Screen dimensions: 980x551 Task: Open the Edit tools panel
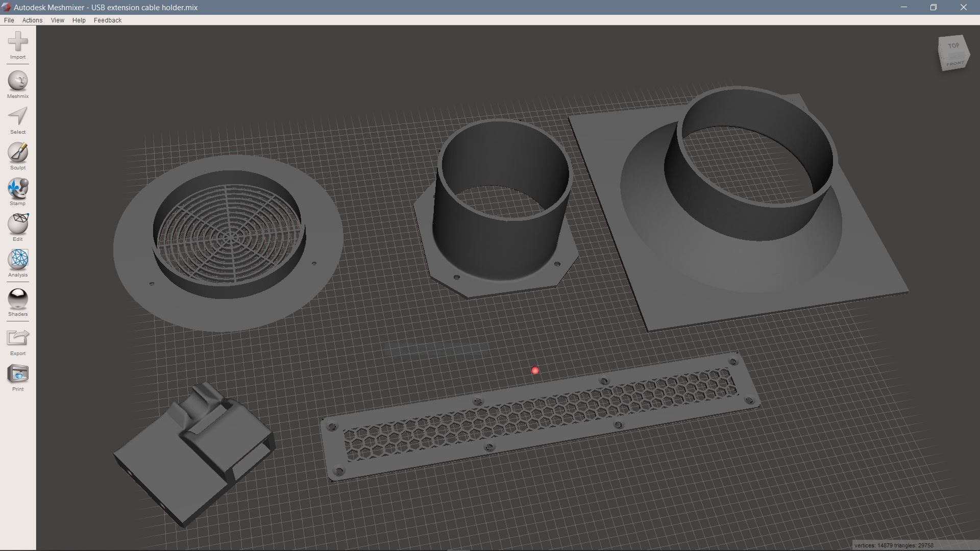[18, 228]
